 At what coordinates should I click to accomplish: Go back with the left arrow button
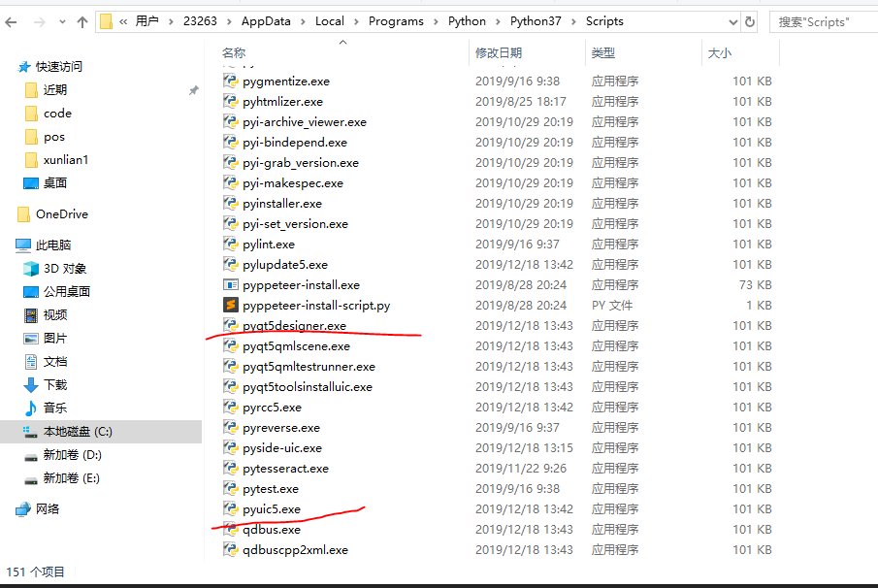coord(11,22)
